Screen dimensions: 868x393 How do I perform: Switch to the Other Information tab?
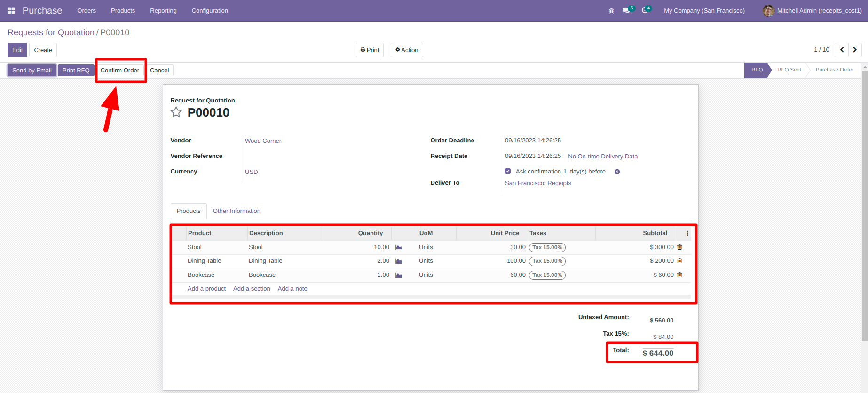(237, 211)
